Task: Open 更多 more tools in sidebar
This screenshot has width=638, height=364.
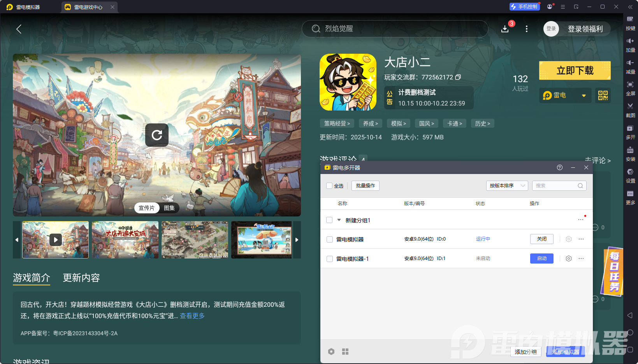Action: click(x=630, y=197)
